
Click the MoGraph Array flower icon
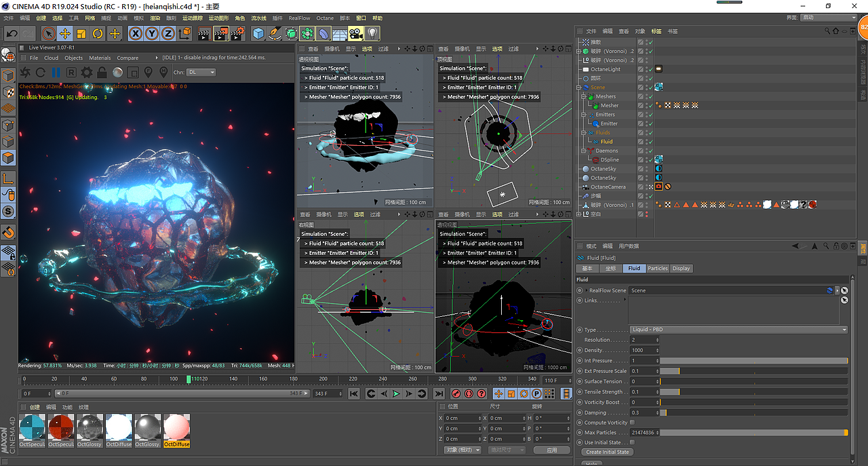click(x=307, y=33)
